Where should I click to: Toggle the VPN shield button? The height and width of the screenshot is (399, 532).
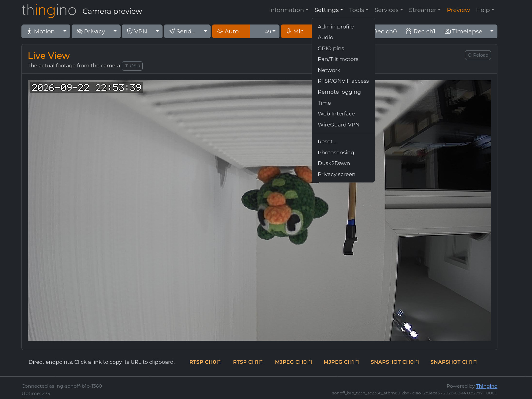pyautogui.click(x=137, y=32)
